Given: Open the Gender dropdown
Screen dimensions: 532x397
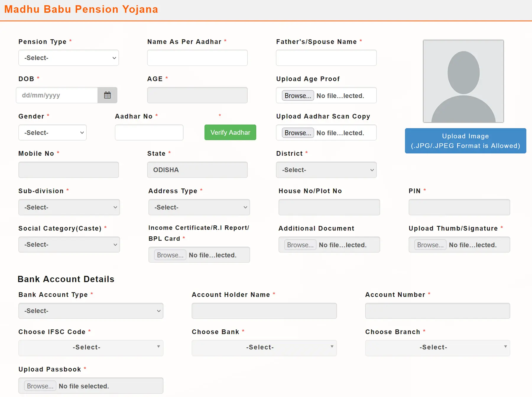Looking at the screenshot, I should point(52,132).
